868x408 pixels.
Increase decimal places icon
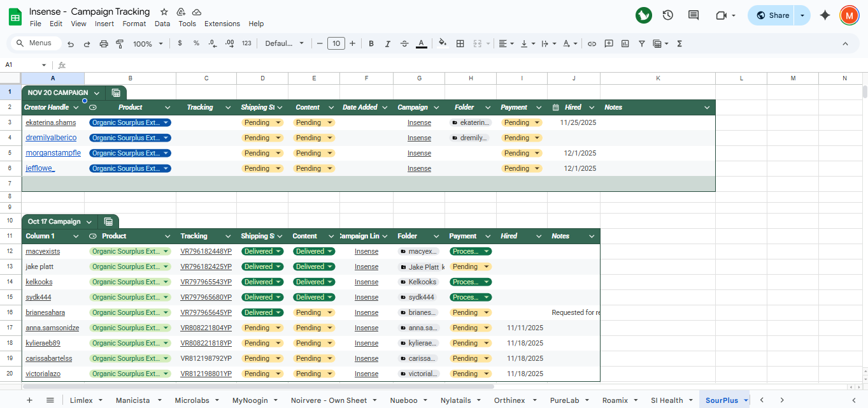click(230, 43)
